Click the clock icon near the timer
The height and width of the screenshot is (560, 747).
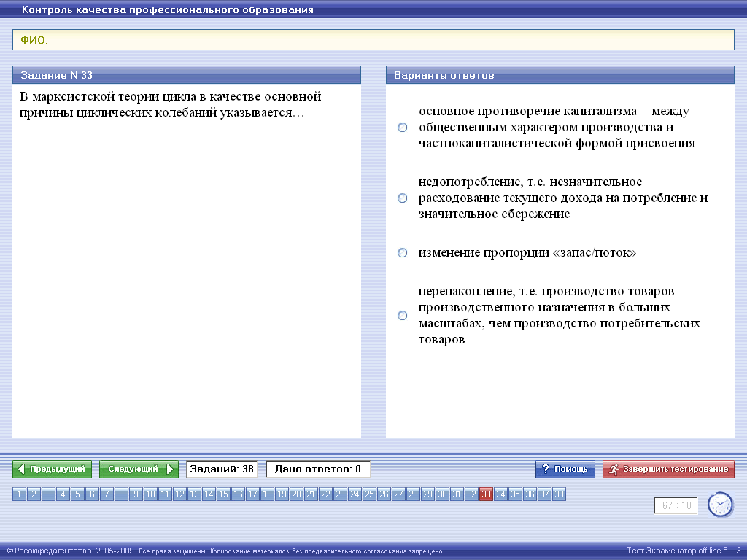(x=720, y=505)
